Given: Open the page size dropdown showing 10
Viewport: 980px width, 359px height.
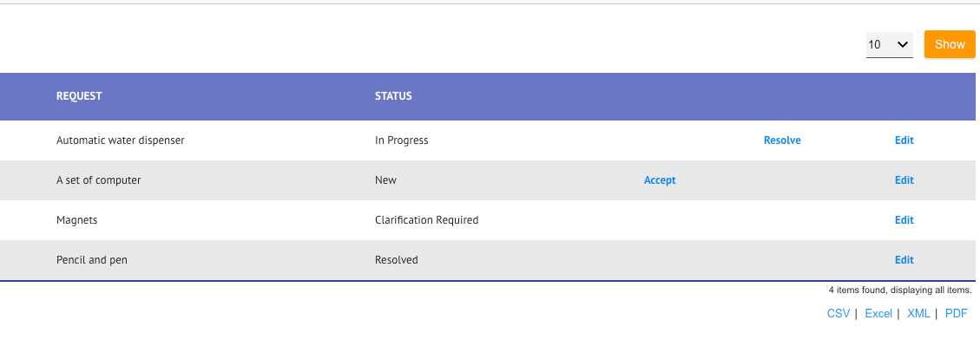Looking at the screenshot, I should tap(889, 44).
